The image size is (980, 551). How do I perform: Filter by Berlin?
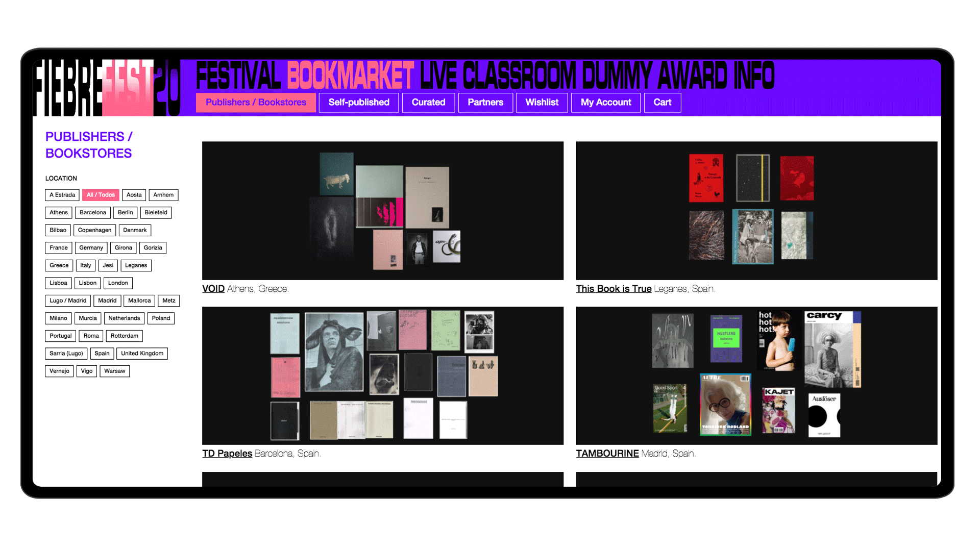point(125,213)
